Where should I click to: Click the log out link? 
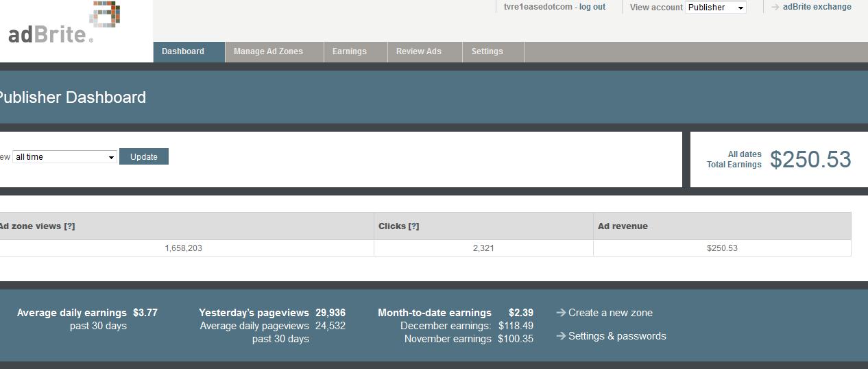click(x=592, y=7)
